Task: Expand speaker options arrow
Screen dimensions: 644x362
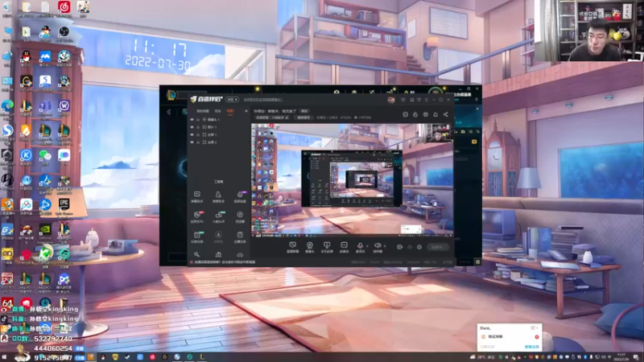Action: (385, 246)
